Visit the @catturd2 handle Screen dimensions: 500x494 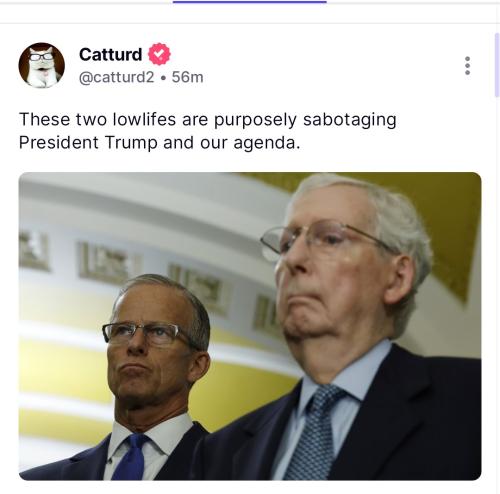coord(117,77)
